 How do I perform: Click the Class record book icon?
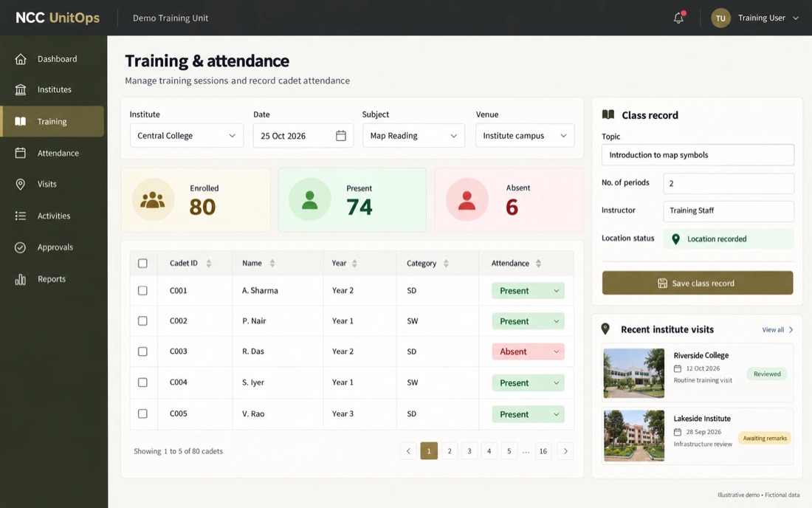(x=608, y=114)
